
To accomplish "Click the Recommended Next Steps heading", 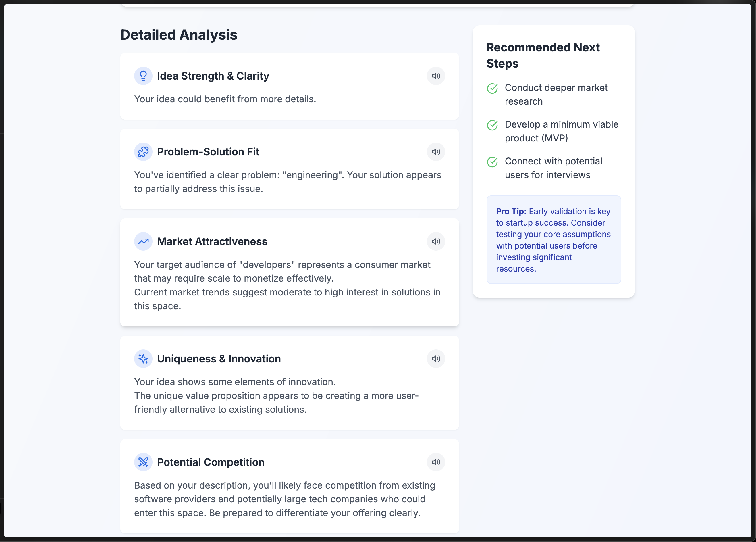I will pos(543,55).
